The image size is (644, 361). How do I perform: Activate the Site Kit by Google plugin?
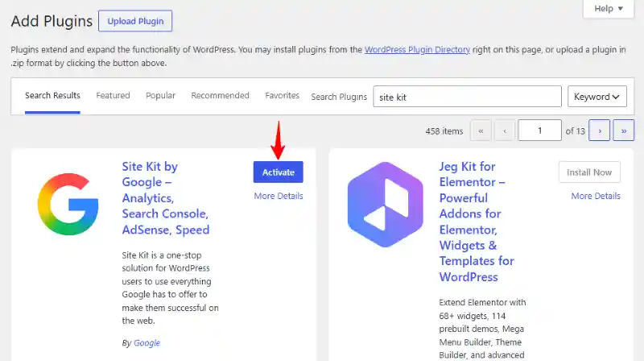(x=278, y=172)
